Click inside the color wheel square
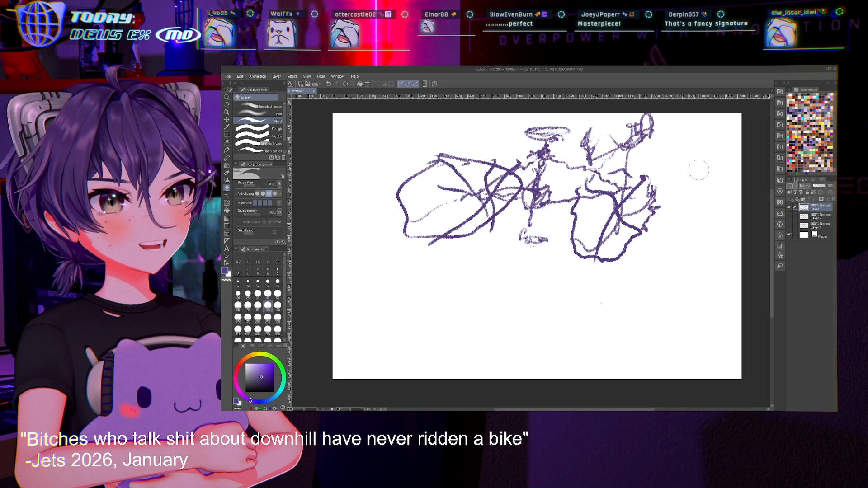Viewport: 868px width, 488px height. click(259, 378)
